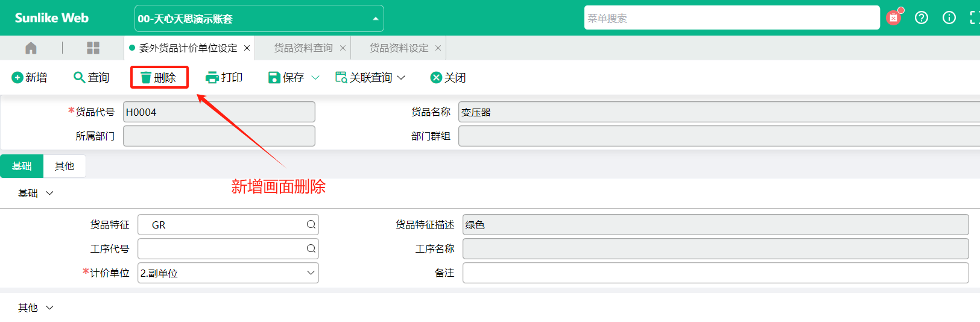Click the 关闭 close toolbar button
The image size is (980, 322).
click(x=448, y=77)
